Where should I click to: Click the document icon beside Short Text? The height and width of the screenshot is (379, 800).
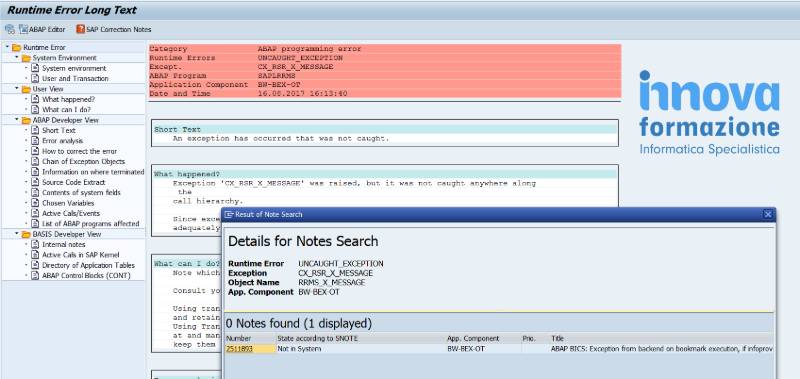(x=35, y=130)
